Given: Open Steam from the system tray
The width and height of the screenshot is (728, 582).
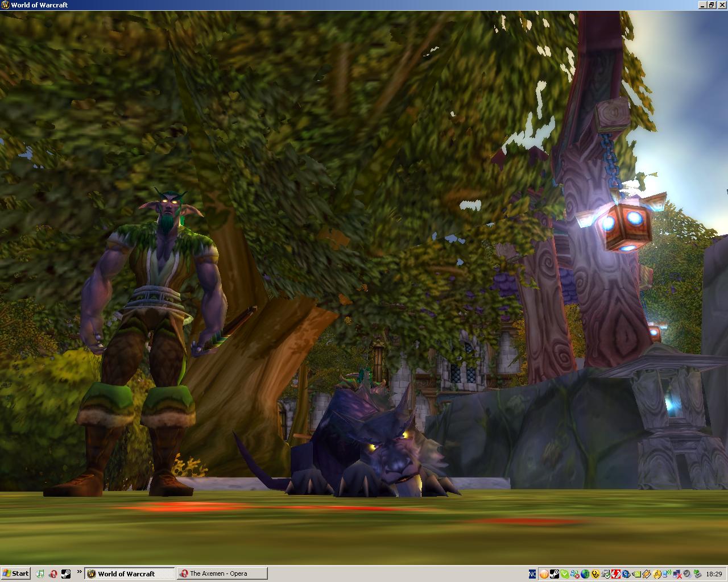Looking at the screenshot, I should pyautogui.click(x=555, y=574).
